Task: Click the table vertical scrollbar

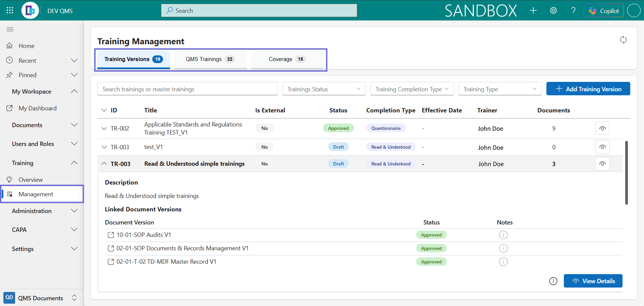Action: 626,172
